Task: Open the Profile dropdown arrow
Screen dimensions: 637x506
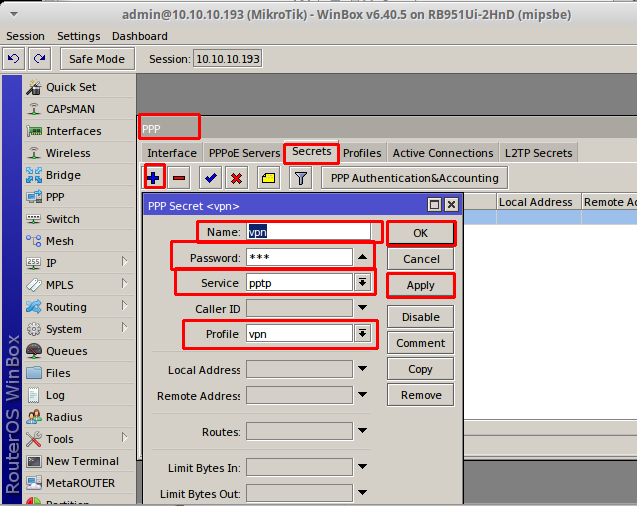Action: (x=362, y=333)
